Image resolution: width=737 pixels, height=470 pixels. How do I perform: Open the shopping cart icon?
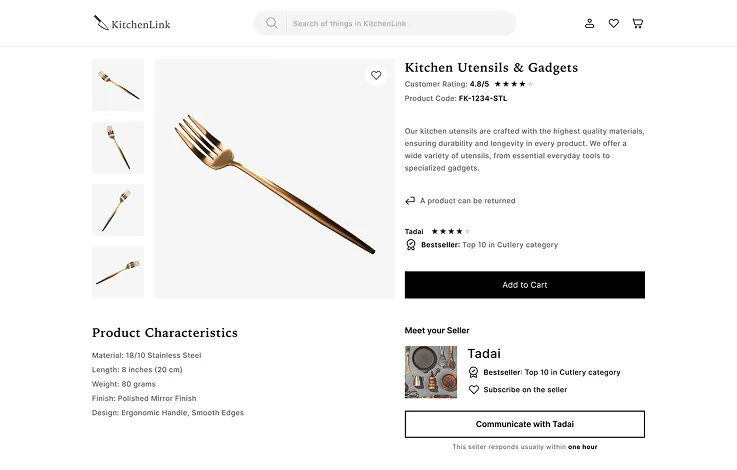coord(638,23)
